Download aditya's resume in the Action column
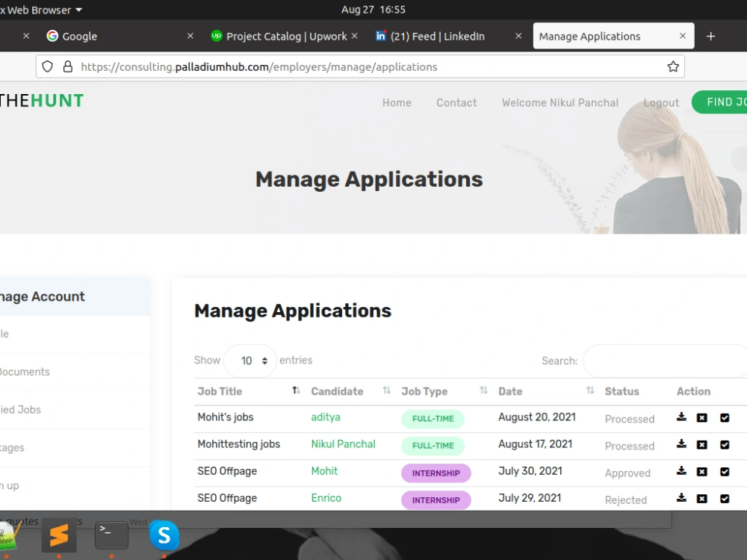The height and width of the screenshot is (560, 747). (681, 418)
